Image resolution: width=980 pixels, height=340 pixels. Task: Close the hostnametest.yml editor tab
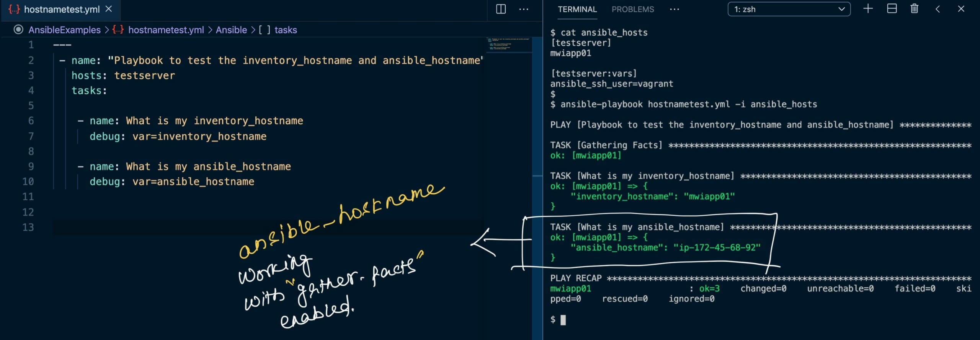(109, 9)
